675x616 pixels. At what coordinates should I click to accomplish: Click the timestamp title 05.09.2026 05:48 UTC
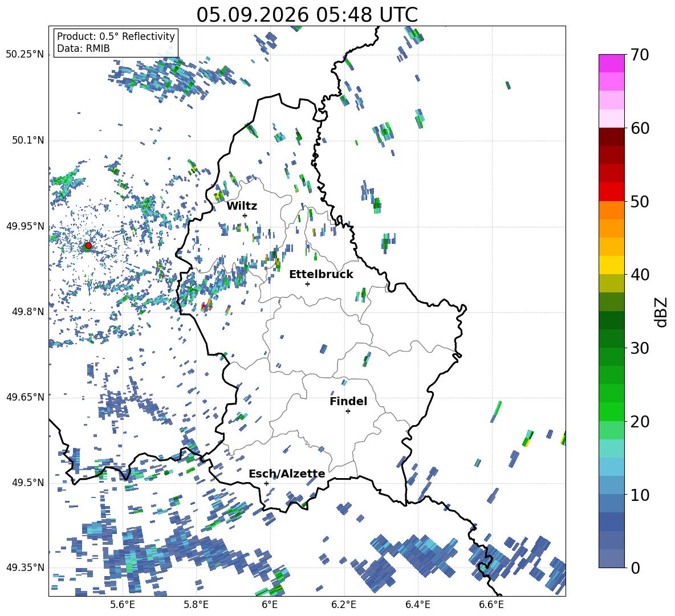tap(307, 15)
